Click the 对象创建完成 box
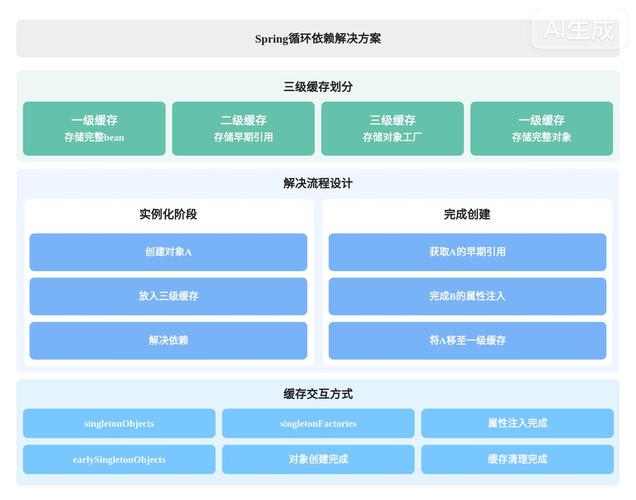 tap(318, 459)
